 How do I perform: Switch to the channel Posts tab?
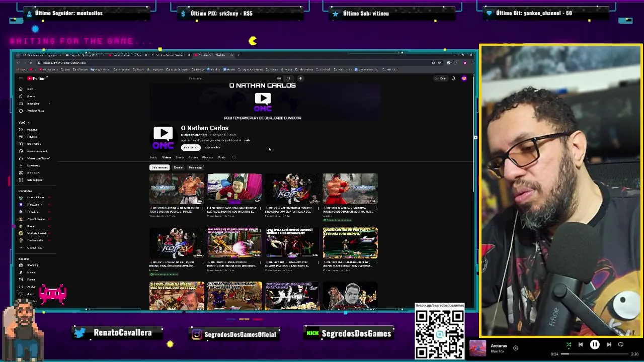tap(221, 157)
